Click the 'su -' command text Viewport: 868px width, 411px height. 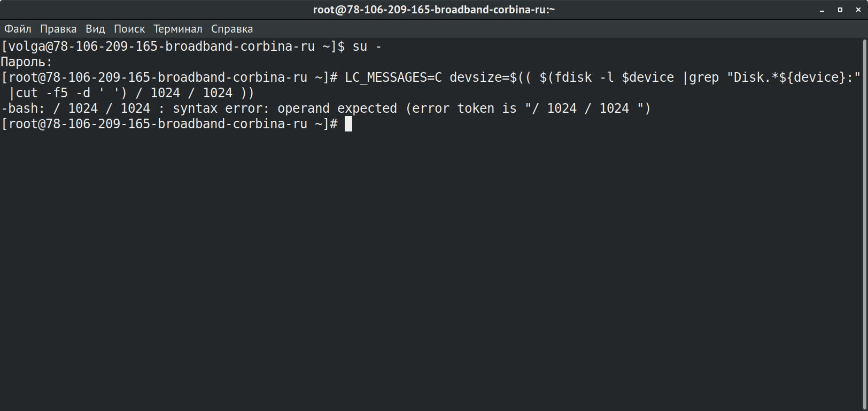[367, 46]
